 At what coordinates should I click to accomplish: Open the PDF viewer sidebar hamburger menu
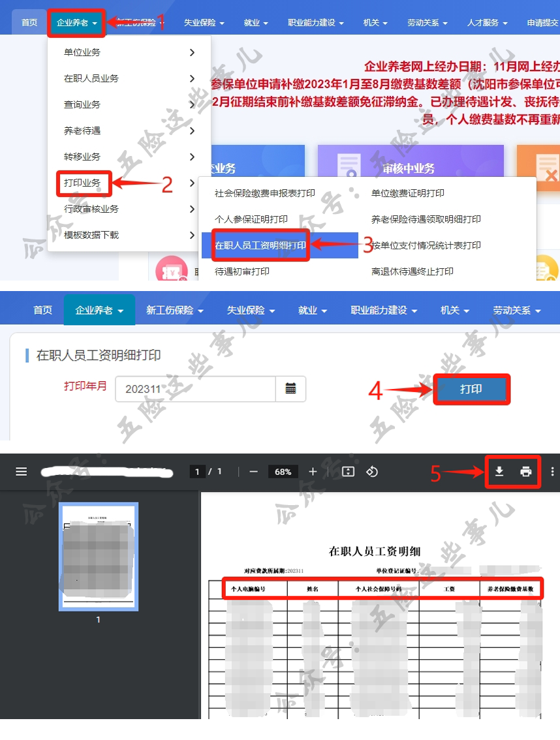coord(22,472)
